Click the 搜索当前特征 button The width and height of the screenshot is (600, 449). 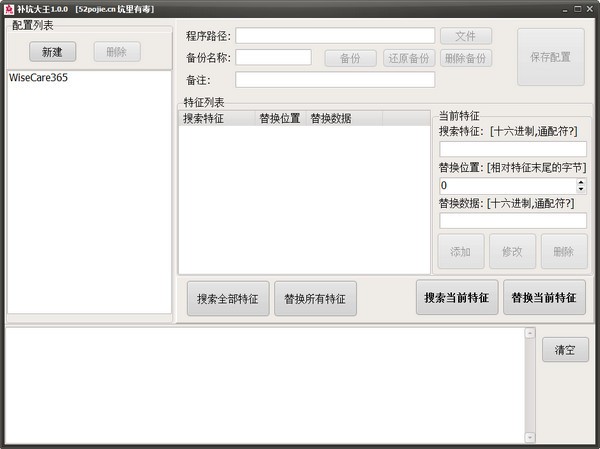pyautogui.click(x=457, y=297)
